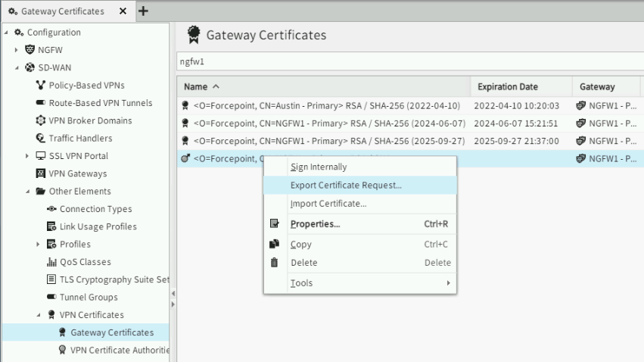Click the VPN Gateways icon
The height and width of the screenshot is (362, 644).
point(41,174)
